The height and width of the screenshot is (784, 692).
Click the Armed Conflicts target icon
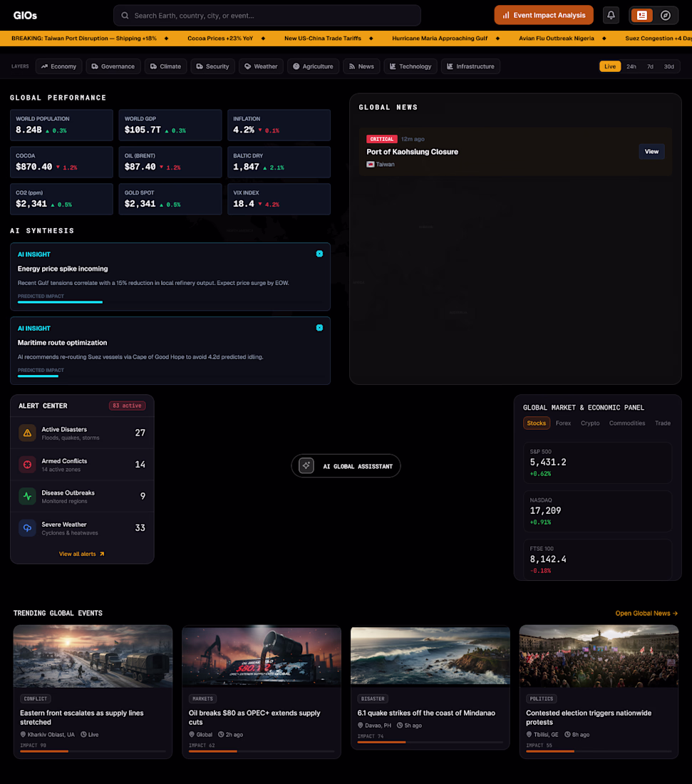(x=28, y=465)
